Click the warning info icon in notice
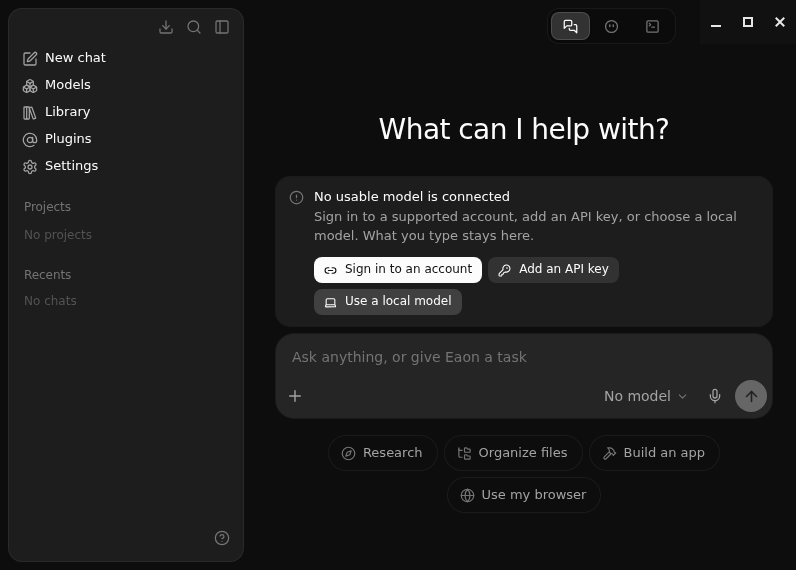796x570 pixels. click(x=296, y=197)
